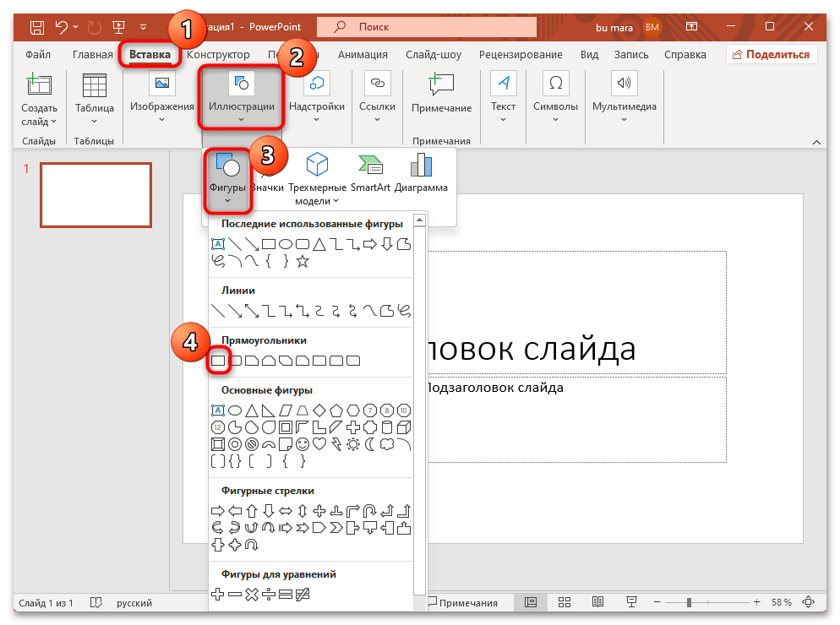Insert a SmartArt graphic
840x625 pixels.
point(370,177)
